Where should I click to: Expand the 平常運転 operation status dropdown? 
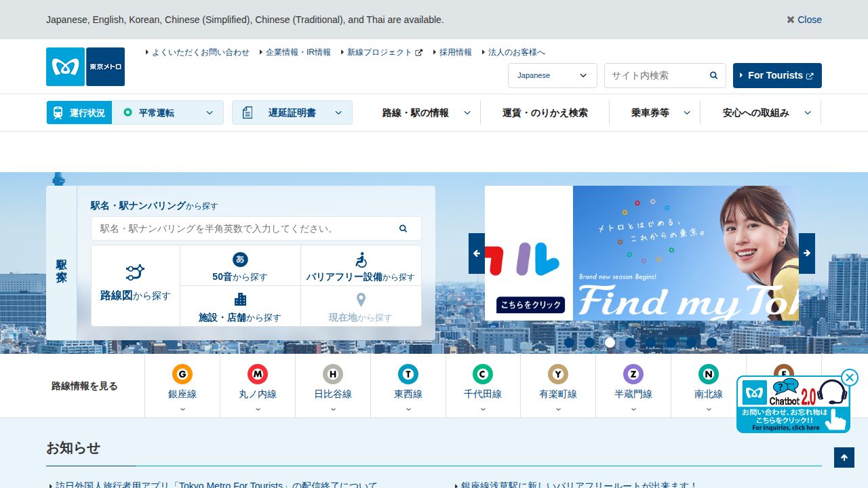point(168,113)
